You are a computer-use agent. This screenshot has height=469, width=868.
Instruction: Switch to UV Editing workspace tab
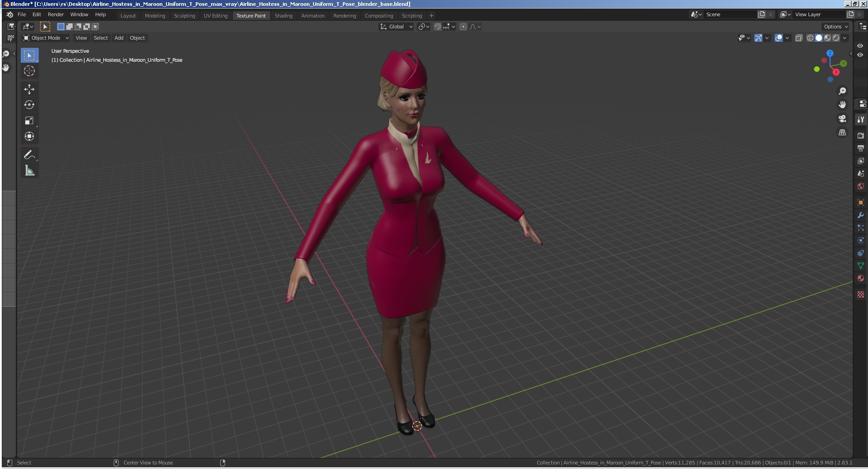(216, 16)
